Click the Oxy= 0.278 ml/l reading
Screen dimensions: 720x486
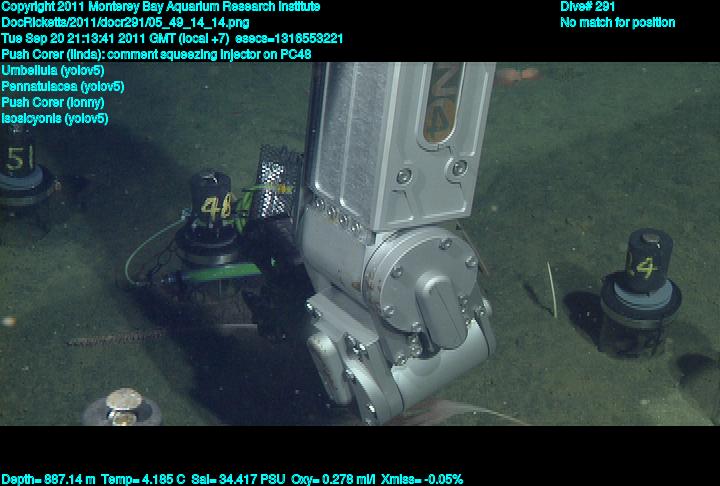[x=333, y=480]
